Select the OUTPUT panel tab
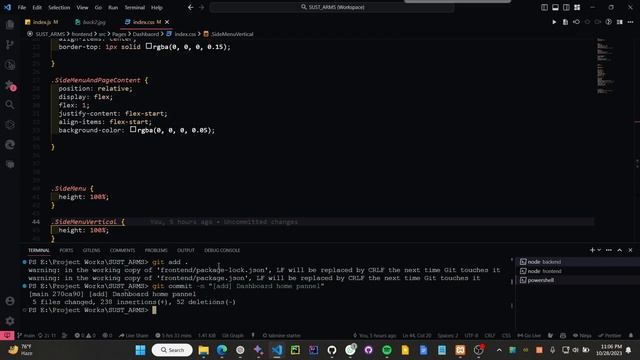640x360 pixels. coord(186,250)
